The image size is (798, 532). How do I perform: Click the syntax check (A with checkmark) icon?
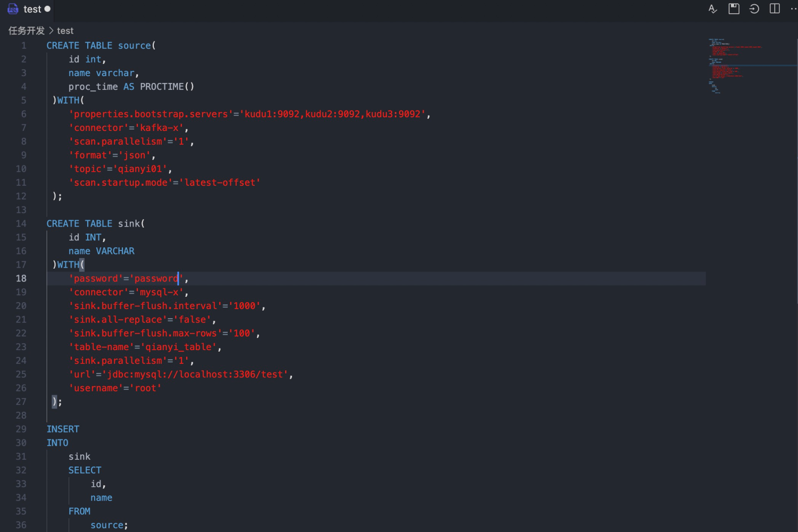[713, 9]
